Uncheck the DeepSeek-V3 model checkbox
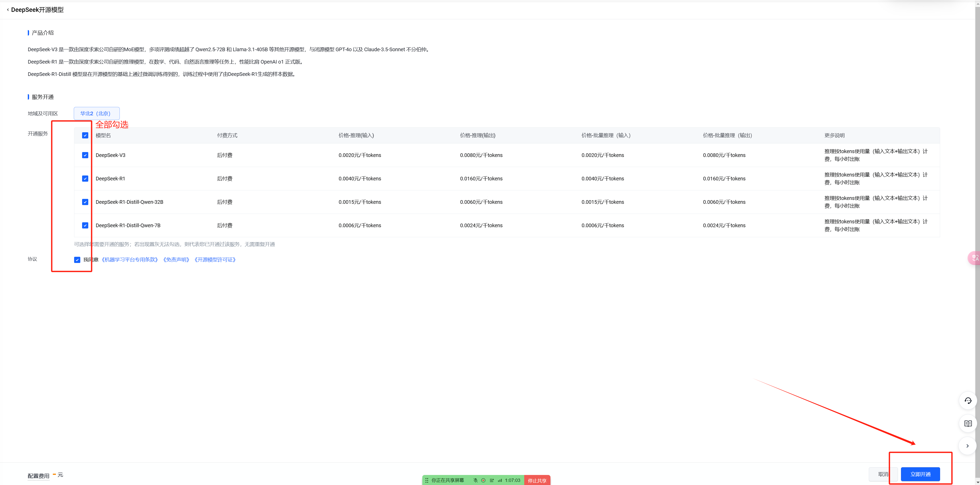Image resolution: width=980 pixels, height=485 pixels. (85, 155)
